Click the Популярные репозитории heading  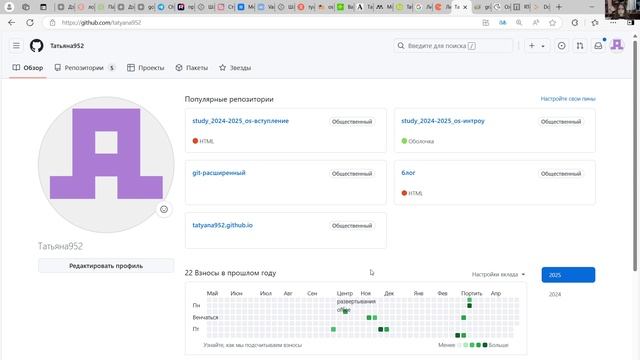pos(229,99)
